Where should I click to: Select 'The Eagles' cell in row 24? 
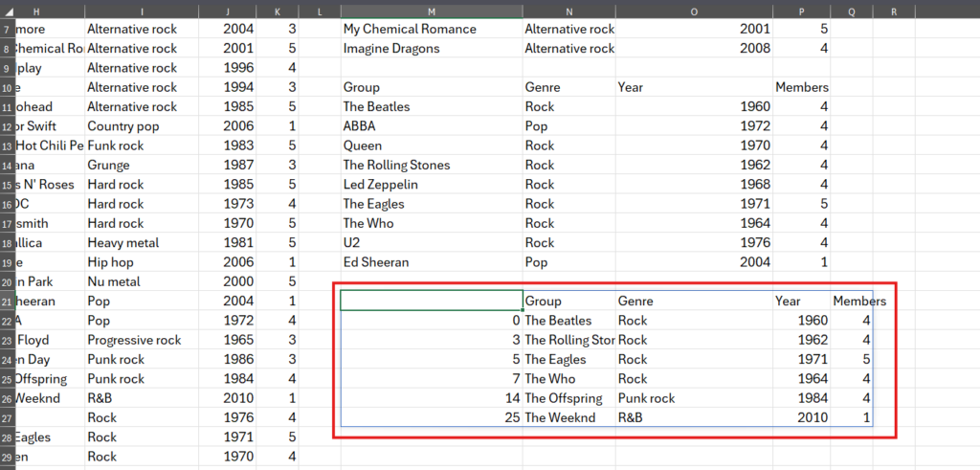569,359
